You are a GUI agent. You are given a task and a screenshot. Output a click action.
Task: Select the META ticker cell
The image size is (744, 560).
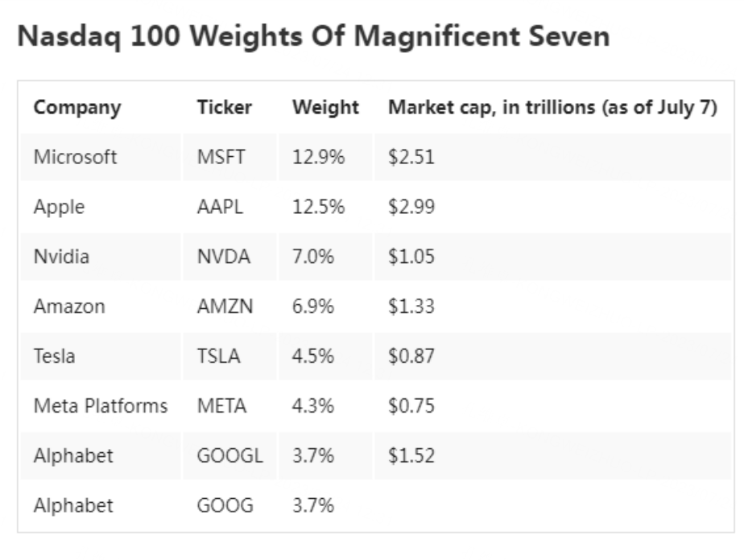[x=221, y=406]
